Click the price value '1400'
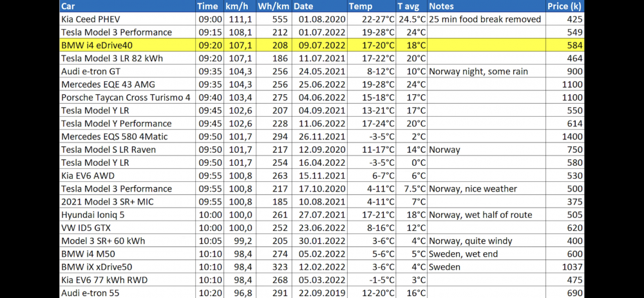Viewport: 644px width, 298px height. pos(572,137)
